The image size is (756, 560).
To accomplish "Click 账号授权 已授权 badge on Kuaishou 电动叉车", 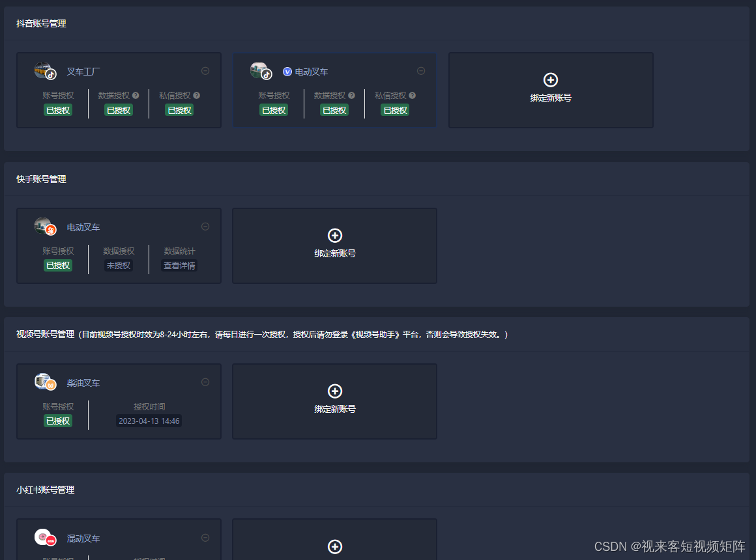I will point(58,266).
